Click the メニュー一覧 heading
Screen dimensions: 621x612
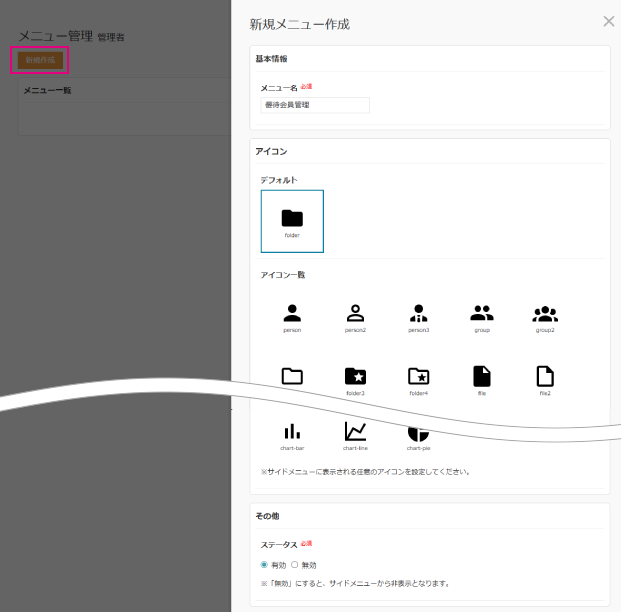click(x=47, y=90)
